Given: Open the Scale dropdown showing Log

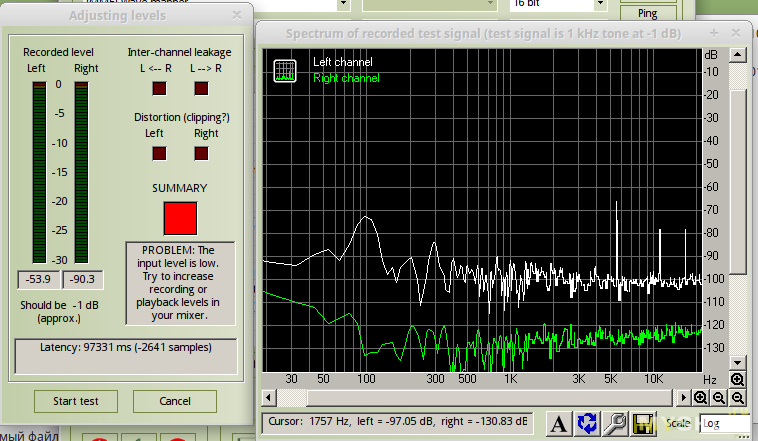Looking at the screenshot, I should point(725,424).
